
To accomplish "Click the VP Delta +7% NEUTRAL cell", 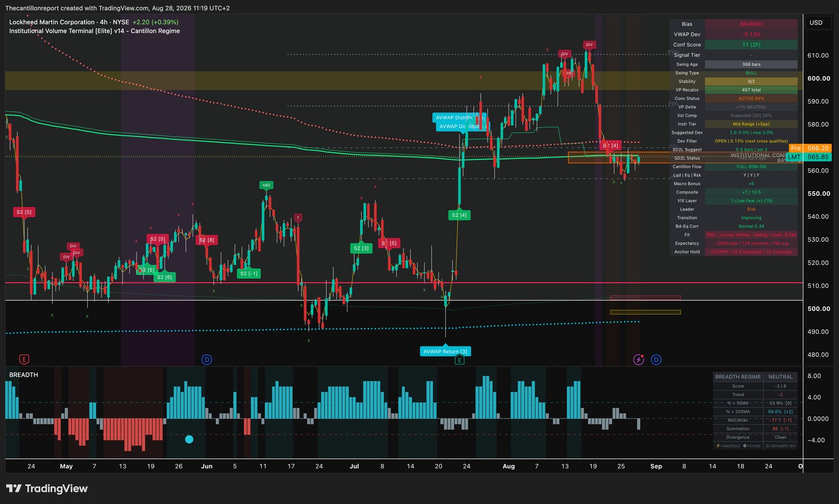I will click(751, 107).
